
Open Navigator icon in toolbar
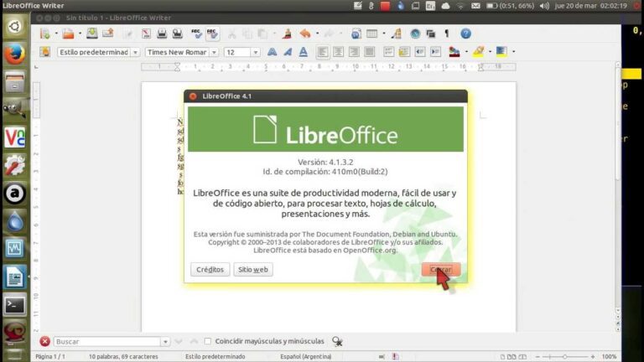pos(415,34)
